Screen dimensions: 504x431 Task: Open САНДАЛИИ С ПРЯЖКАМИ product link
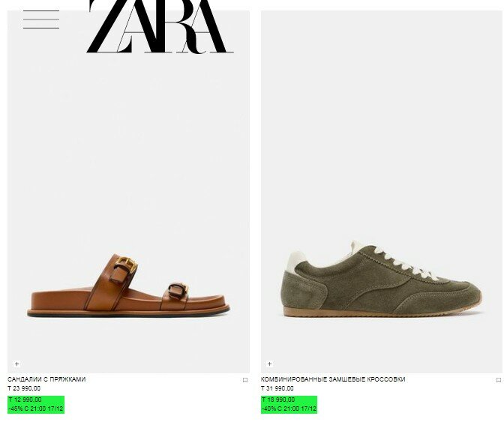tap(46, 379)
